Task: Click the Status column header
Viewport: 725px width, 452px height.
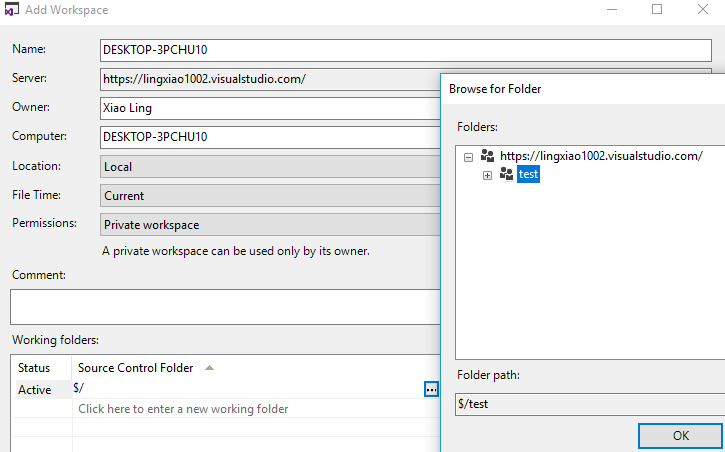Action: (x=34, y=368)
